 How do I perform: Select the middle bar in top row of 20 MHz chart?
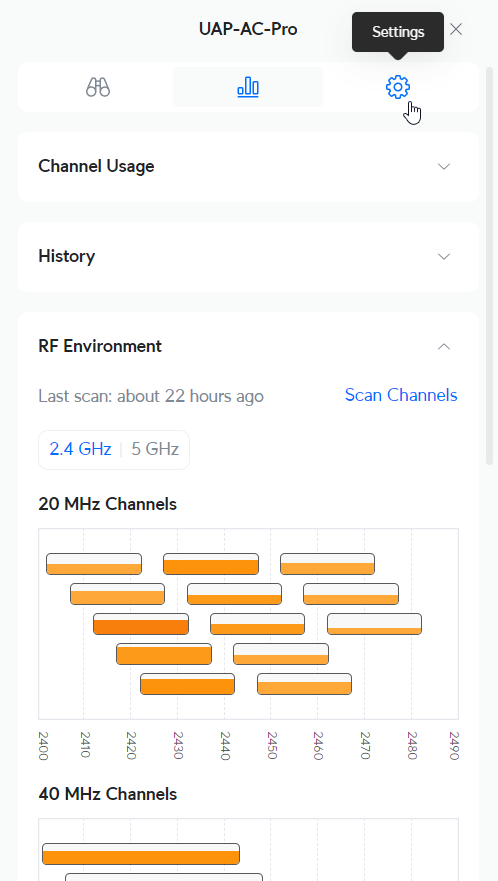point(211,564)
